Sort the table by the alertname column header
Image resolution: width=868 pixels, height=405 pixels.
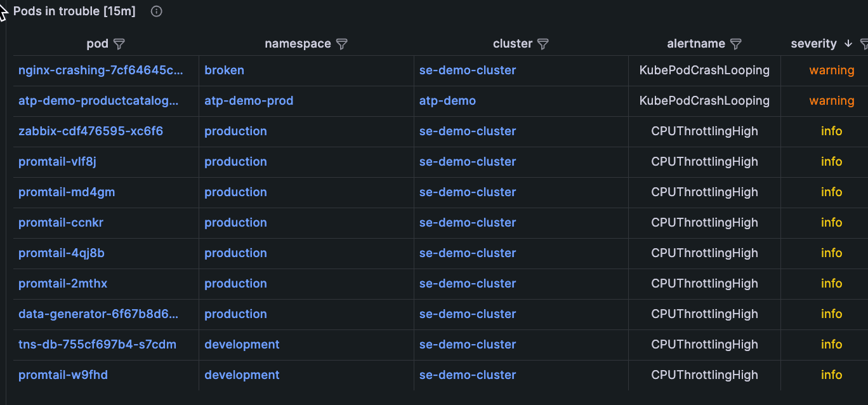[x=696, y=44]
